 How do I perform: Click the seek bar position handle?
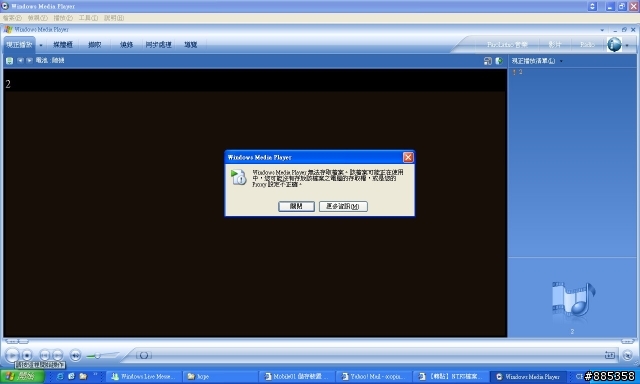pyautogui.click(x=144, y=355)
